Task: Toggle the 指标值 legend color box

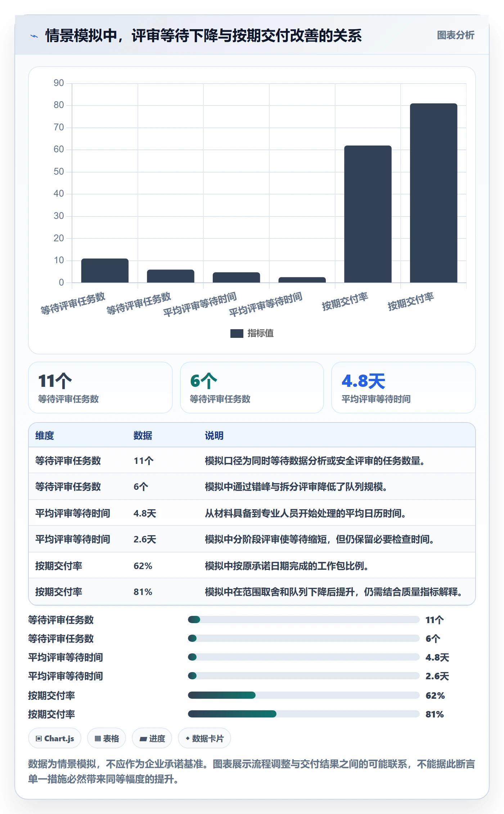Action: pyautogui.click(x=237, y=334)
